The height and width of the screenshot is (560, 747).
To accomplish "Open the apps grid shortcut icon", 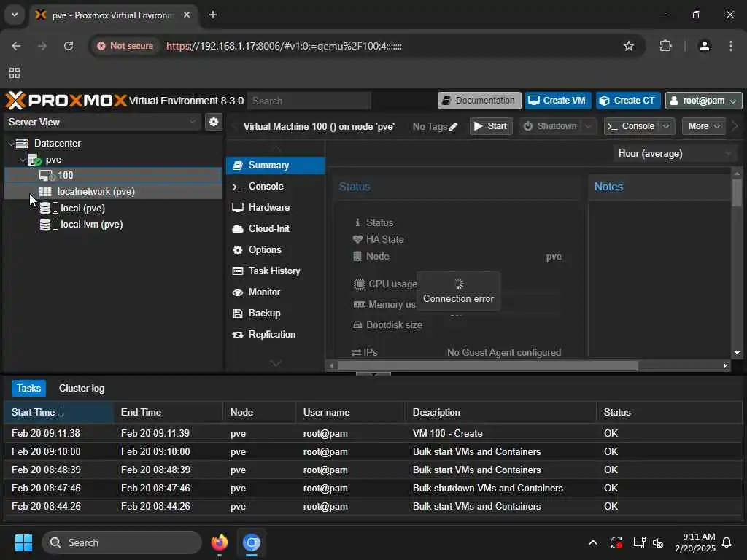I will pos(15,73).
